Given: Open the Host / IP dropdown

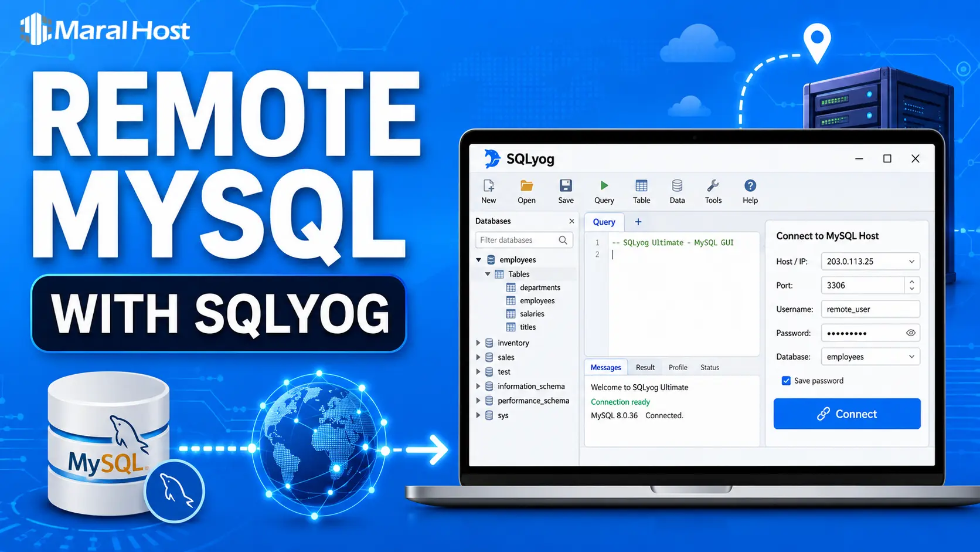Looking at the screenshot, I should click(x=911, y=262).
